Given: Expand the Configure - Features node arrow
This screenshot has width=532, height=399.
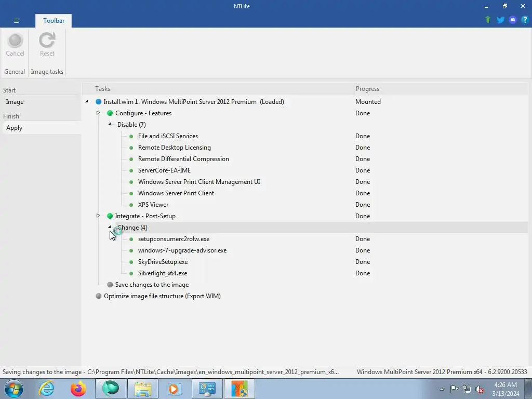Looking at the screenshot, I should point(98,113).
